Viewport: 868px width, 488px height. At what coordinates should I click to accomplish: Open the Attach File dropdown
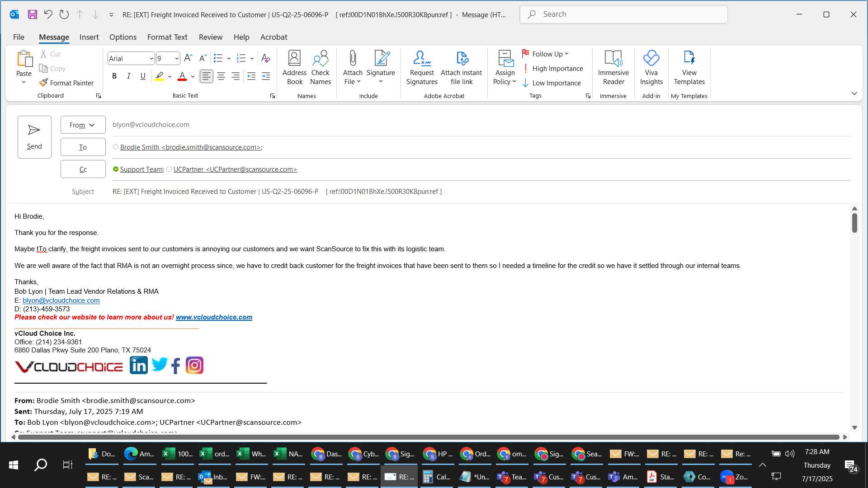(353, 77)
